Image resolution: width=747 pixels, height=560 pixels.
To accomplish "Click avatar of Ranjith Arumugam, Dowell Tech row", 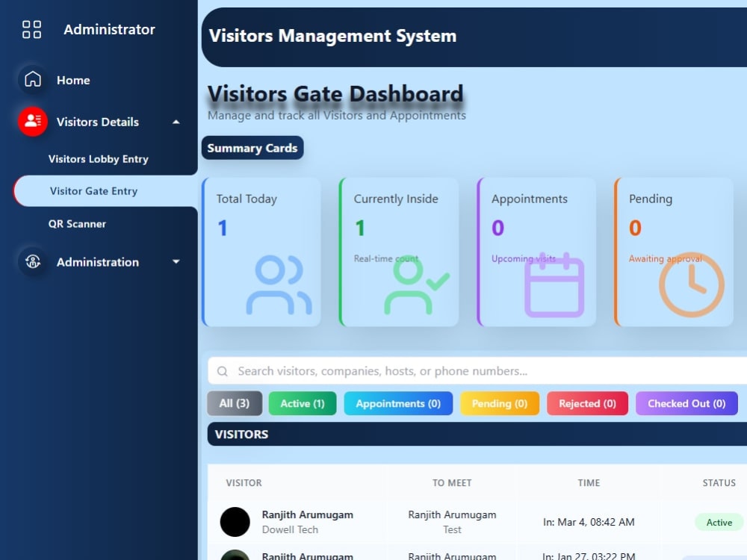I will pyautogui.click(x=235, y=522).
